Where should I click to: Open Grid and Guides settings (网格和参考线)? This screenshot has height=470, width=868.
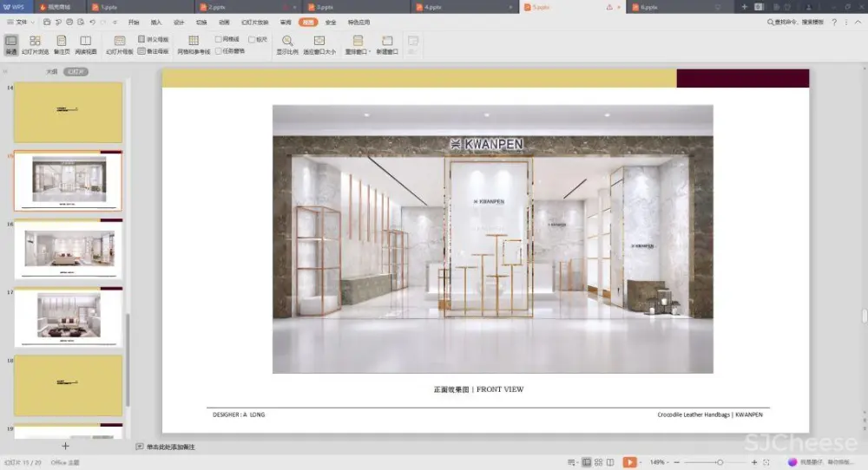pyautogui.click(x=194, y=44)
